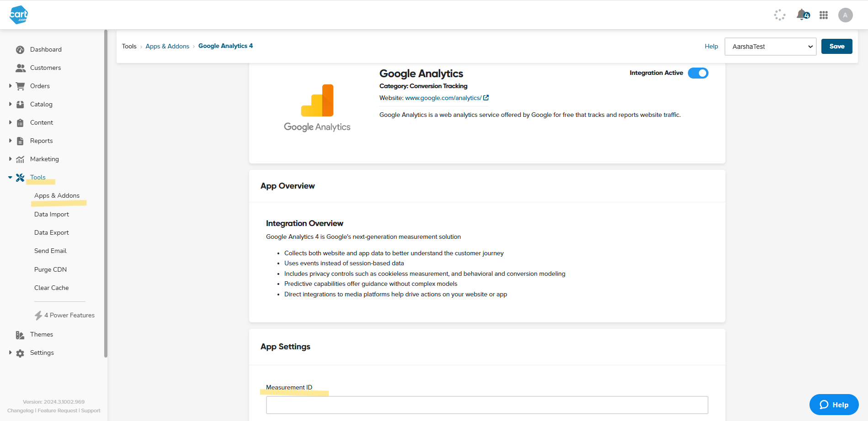
Task: Click the Changelog footer link
Action: pyautogui.click(x=20, y=410)
